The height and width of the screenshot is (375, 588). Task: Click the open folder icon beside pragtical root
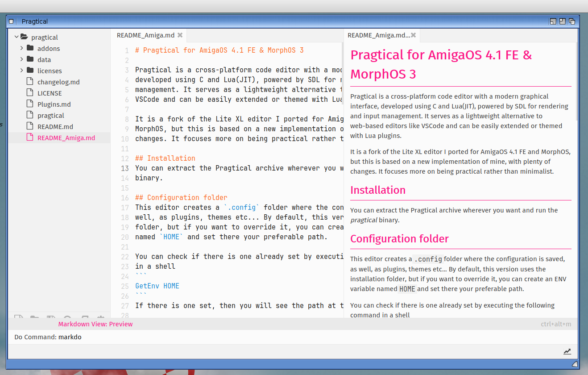(25, 37)
